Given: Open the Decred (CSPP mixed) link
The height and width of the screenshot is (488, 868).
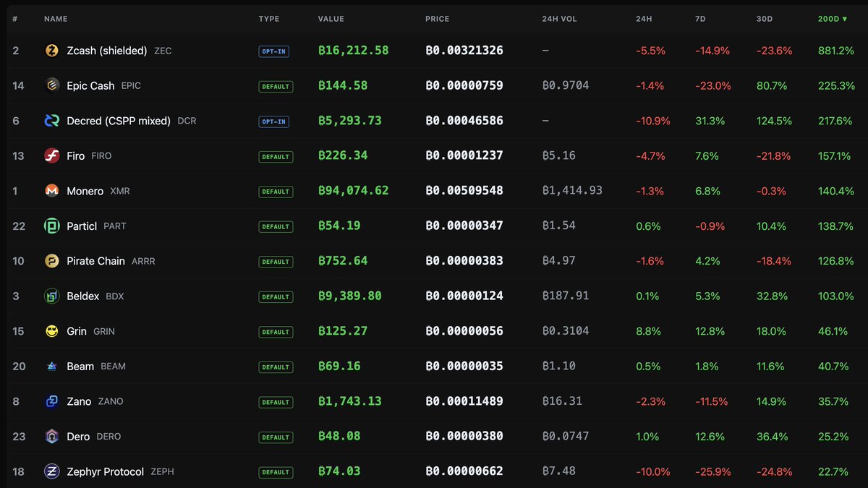Looking at the screenshot, I should [x=119, y=121].
